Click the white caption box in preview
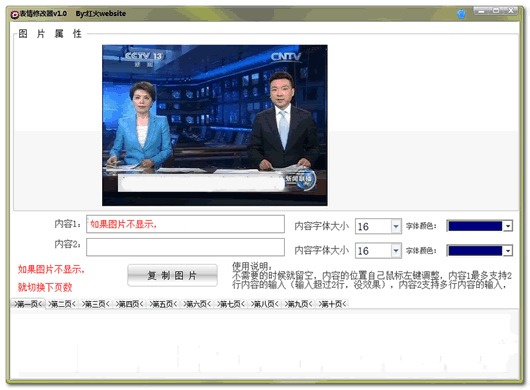 [201, 184]
